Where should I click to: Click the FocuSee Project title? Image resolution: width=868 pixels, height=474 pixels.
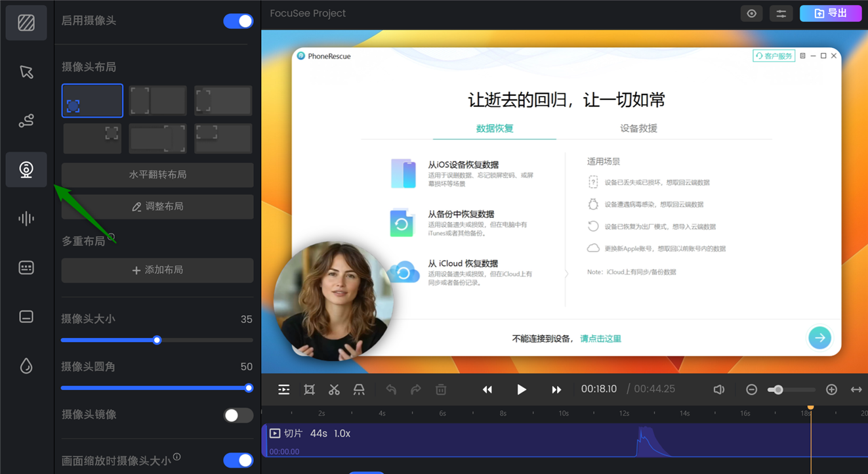click(x=308, y=13)
